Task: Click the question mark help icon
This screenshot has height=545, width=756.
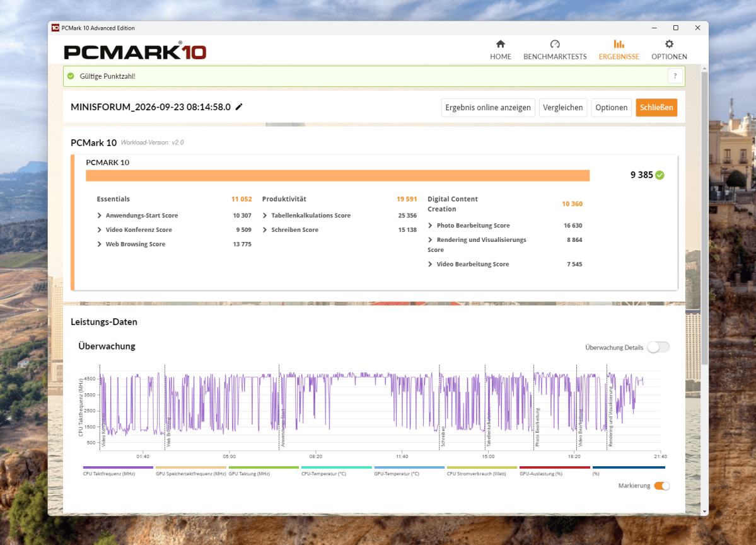Action: tap(675, 76)
